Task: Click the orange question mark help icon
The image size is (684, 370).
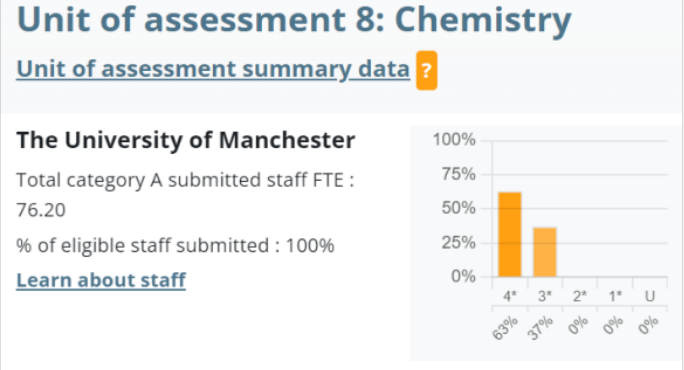Action: (x=427, y=70)
